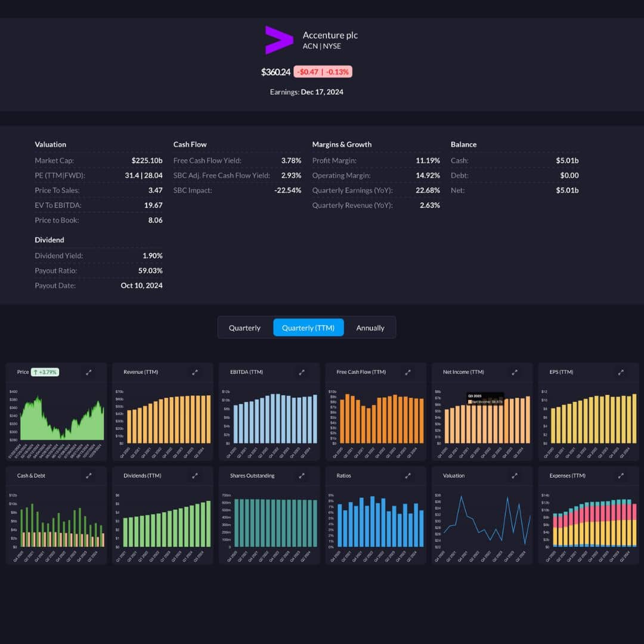Image resolution: width=644 pixels, height=644 pixels.
Task: Expand the Price chart card
Action: click(88, 372)
